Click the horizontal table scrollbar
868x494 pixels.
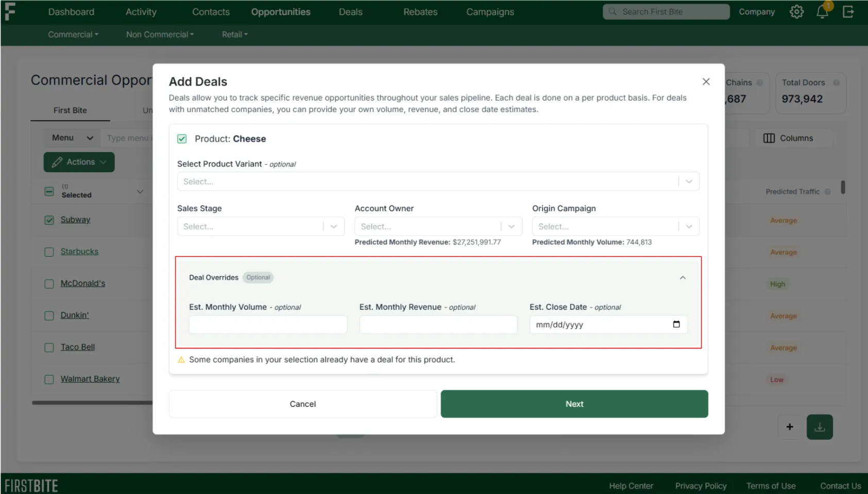coord(92,403)
